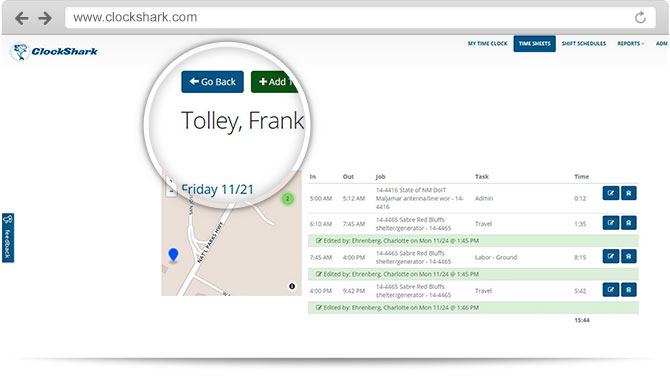Reload the page with the refresh icon

coord(640,18)
